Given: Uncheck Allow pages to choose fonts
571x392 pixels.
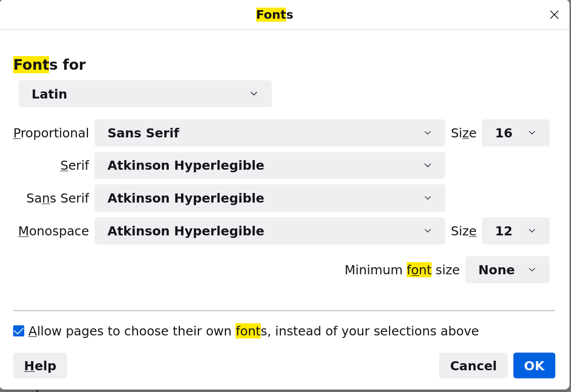Looking at the screenshot, I should pyautogui.click(x=19, y=331).
